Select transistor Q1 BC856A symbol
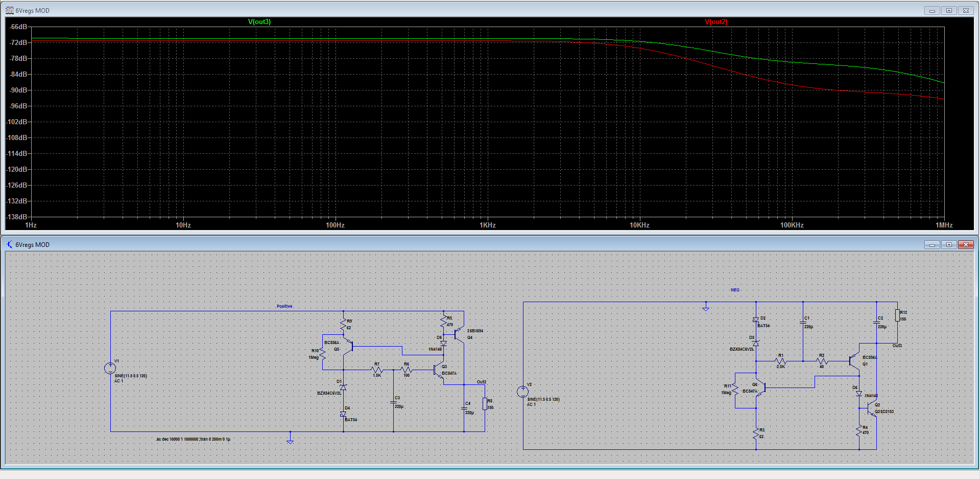The image size is (980, 479). pos(854,361)
